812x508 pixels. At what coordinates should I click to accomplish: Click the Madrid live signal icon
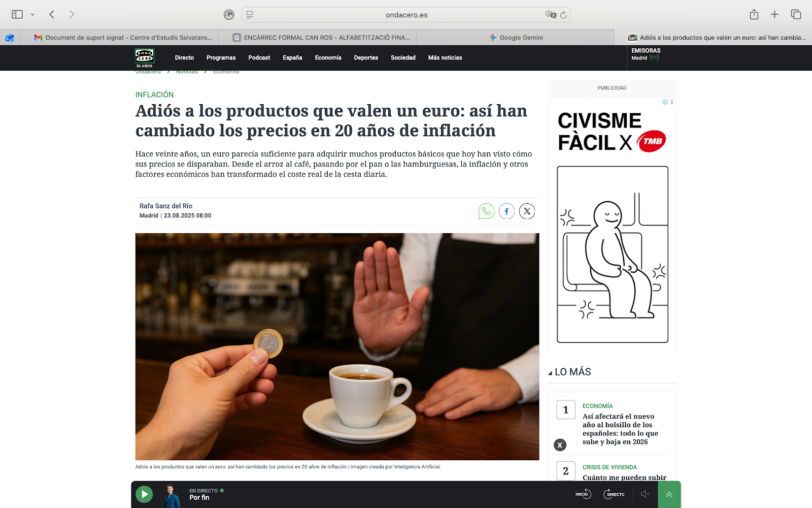(x=655, y=57)
